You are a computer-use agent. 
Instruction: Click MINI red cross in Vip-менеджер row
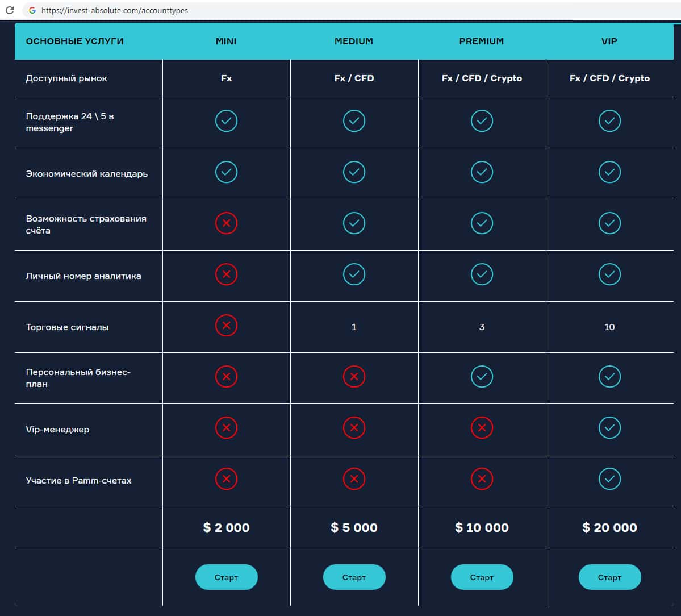click(226, 428)
